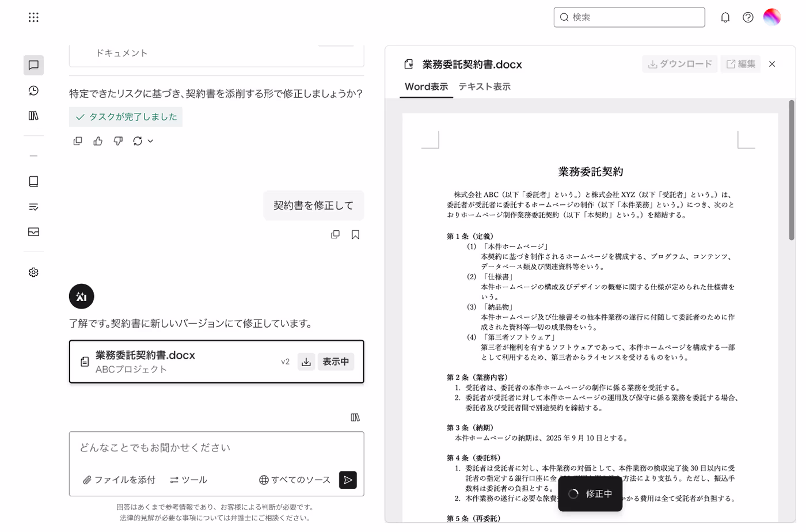Open the chat icon in sidebar
The height and width of the screenshot is (532, 806).
(x=33, y=65)
